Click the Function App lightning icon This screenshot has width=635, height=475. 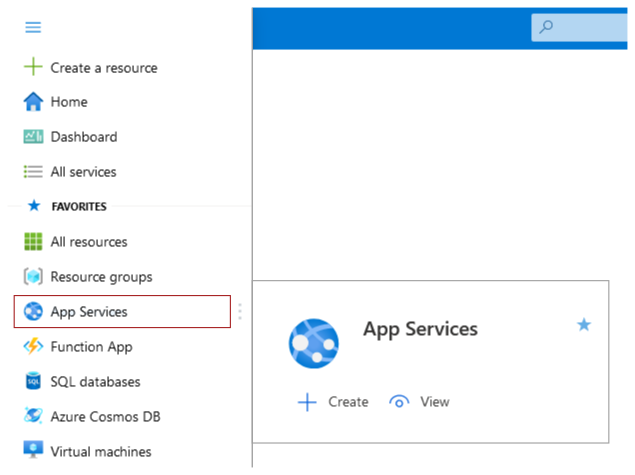[x=33, y=347]
